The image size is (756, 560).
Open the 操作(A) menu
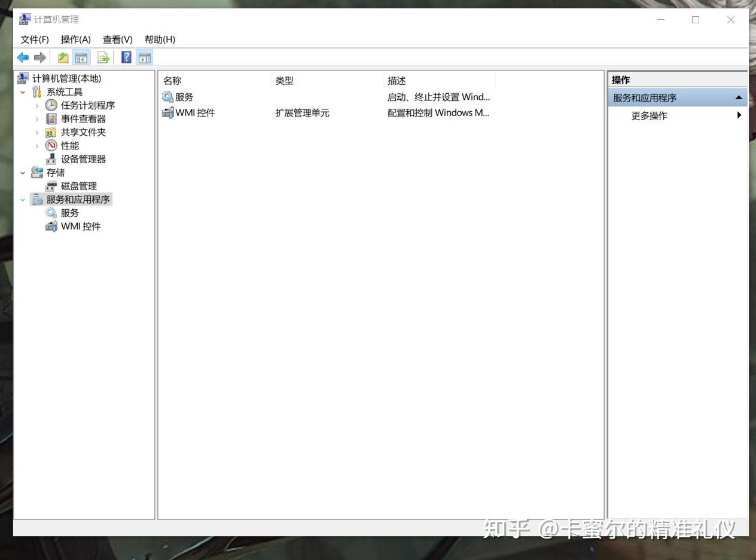75,39
